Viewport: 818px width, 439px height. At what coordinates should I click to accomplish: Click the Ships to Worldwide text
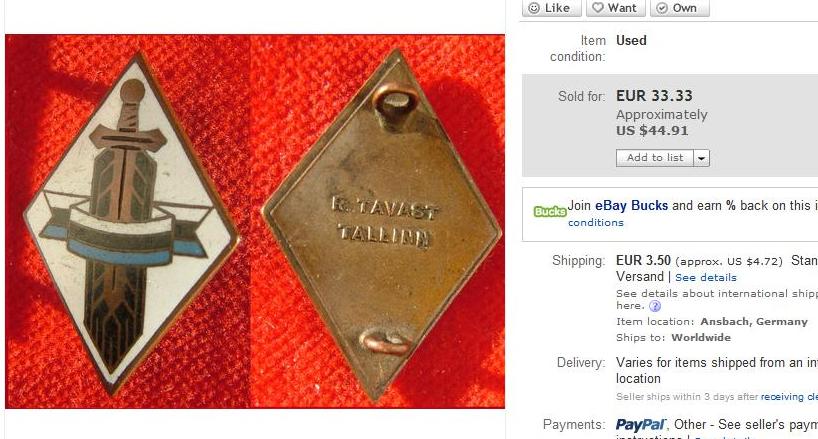(x=673, y=337)
